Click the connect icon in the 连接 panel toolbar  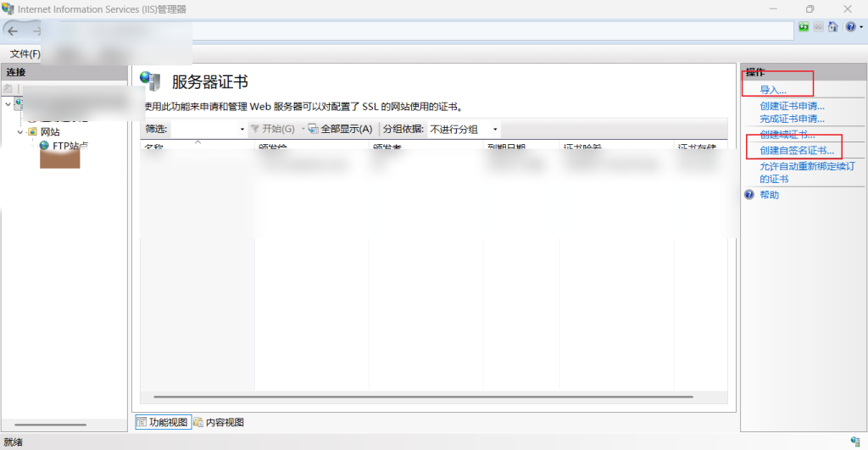click(8, 89)
